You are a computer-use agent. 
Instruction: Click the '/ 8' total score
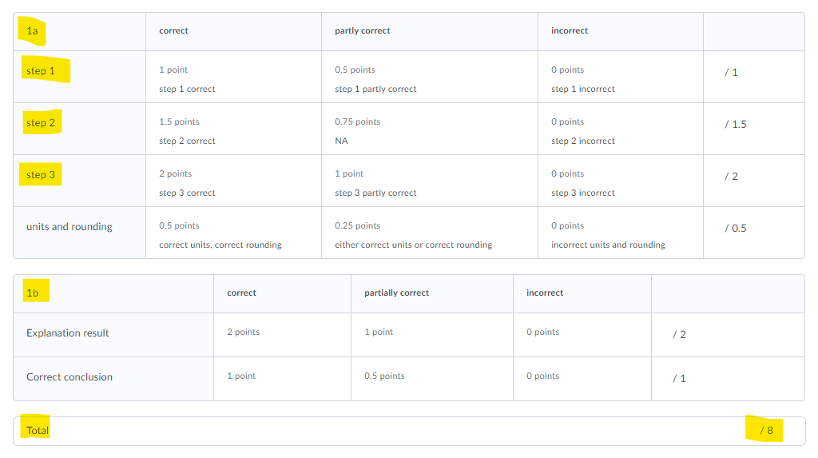pos(766,430)
